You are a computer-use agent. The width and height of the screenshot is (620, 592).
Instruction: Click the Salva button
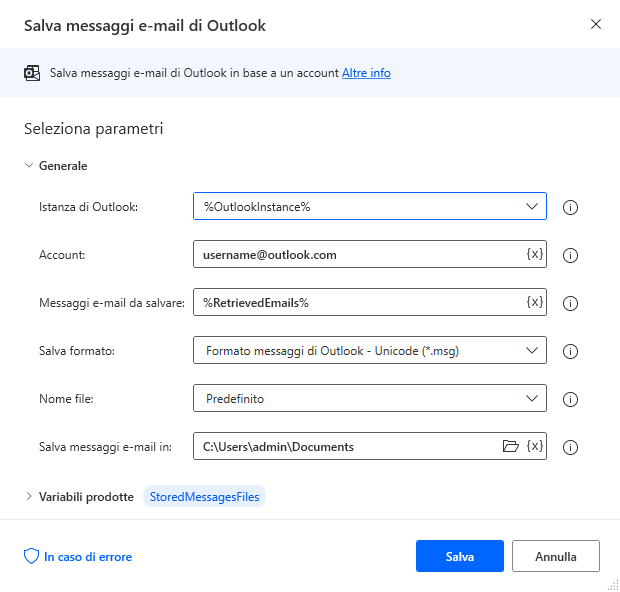pos(460,556)
